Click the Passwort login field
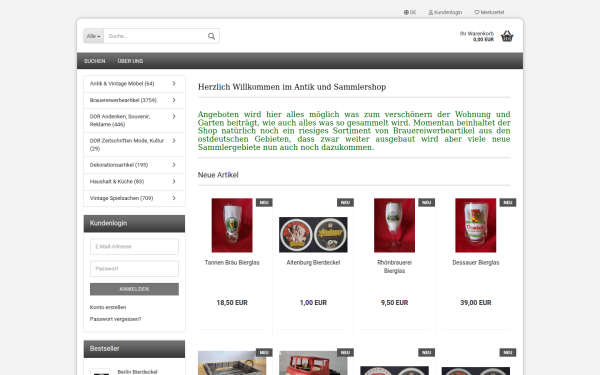Image resolution: width=600 pixels, height=375 pixels. click(134, 269)
